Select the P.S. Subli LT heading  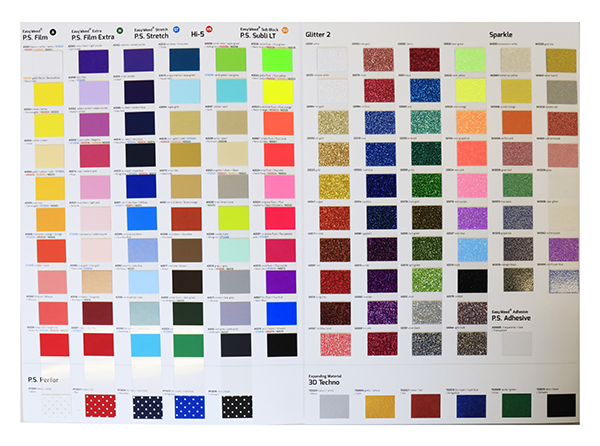click(258, 36)
